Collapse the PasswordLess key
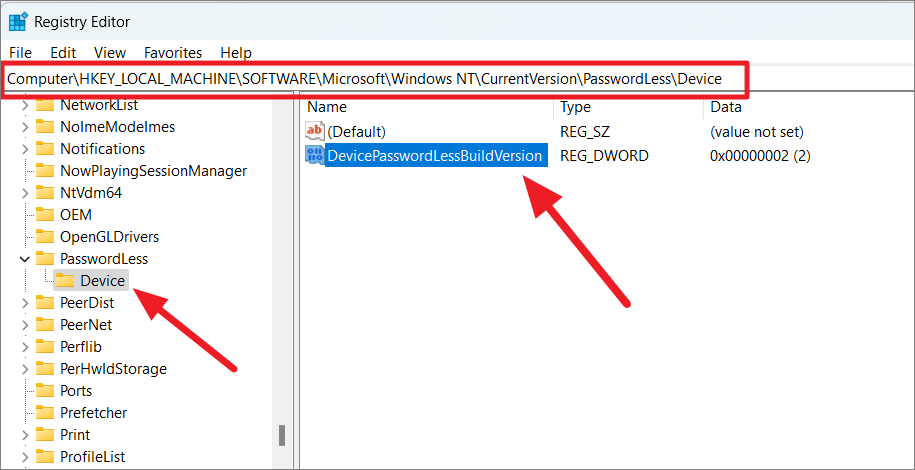915x470 pixels. [x=25, y=259]
